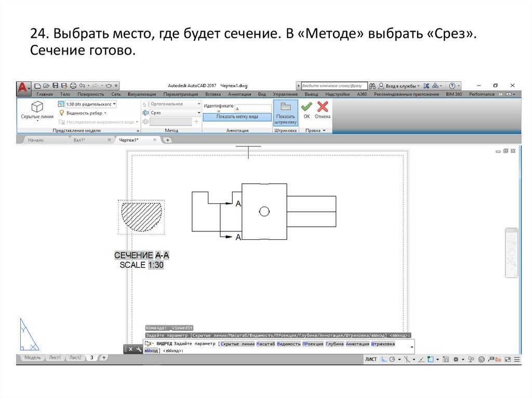Expand the quick access toolbar customization arrow
532x398 pixels.
(x=116, y=86)
